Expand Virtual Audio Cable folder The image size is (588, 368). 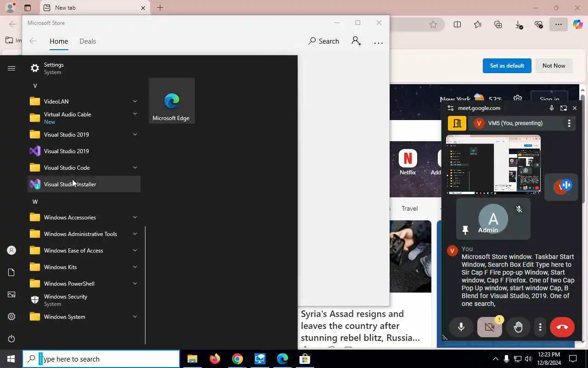pyautogui.click(x=135, y=114)
